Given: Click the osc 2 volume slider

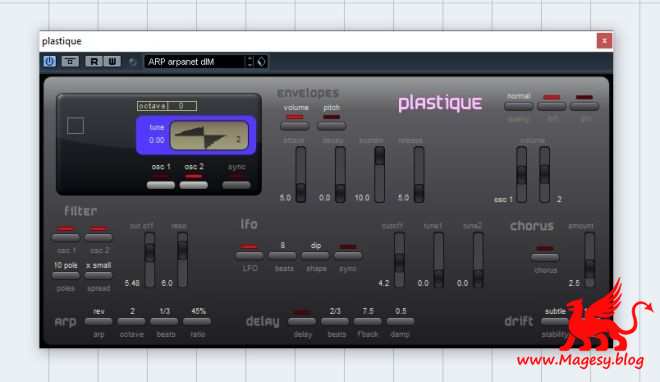Looking at the screenshot, I should point(545,174).
